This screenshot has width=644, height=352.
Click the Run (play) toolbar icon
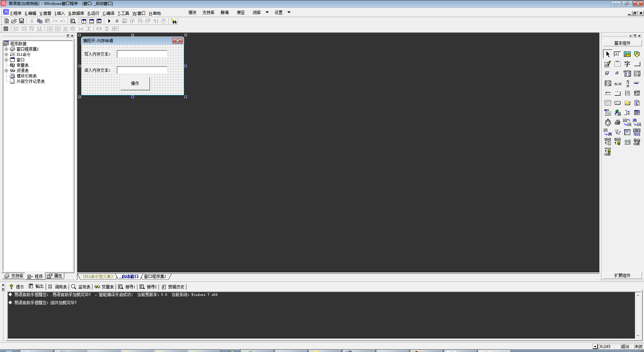click(x=109, y=21)
